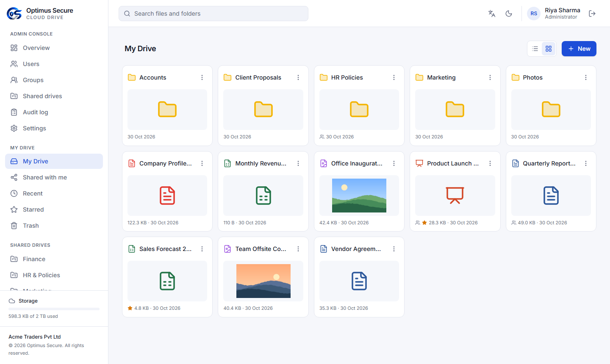The height and width of the screenshot is (364, 610).
Task: Click the logout icon beside Riya Sharma
Action: 592,14
